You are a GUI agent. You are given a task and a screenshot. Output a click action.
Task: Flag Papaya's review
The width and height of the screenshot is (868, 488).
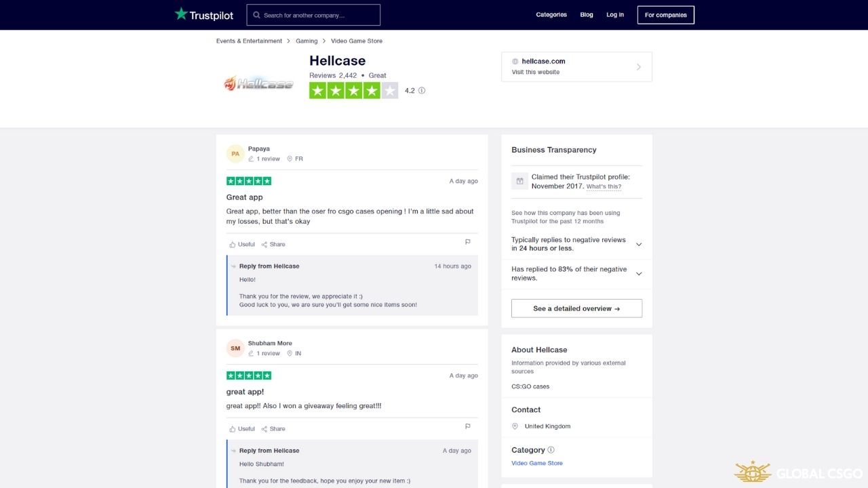pyautogui.click(x=468, y=242)
